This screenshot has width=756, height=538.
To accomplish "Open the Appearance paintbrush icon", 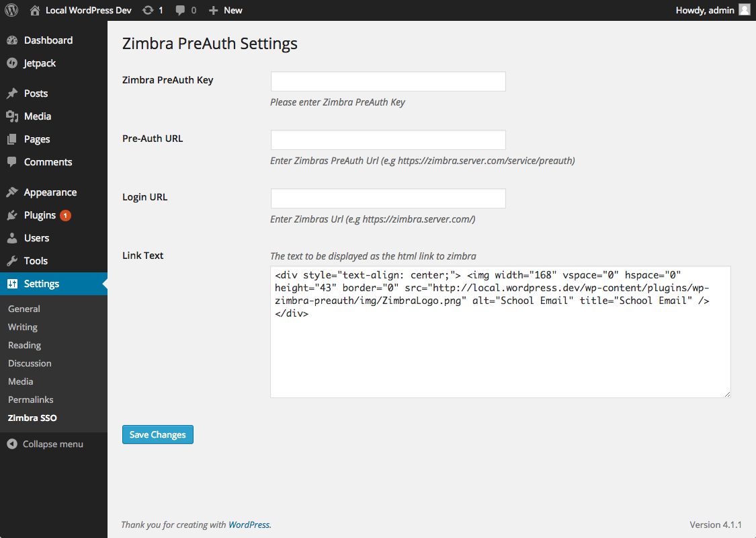I will point(12,192).
